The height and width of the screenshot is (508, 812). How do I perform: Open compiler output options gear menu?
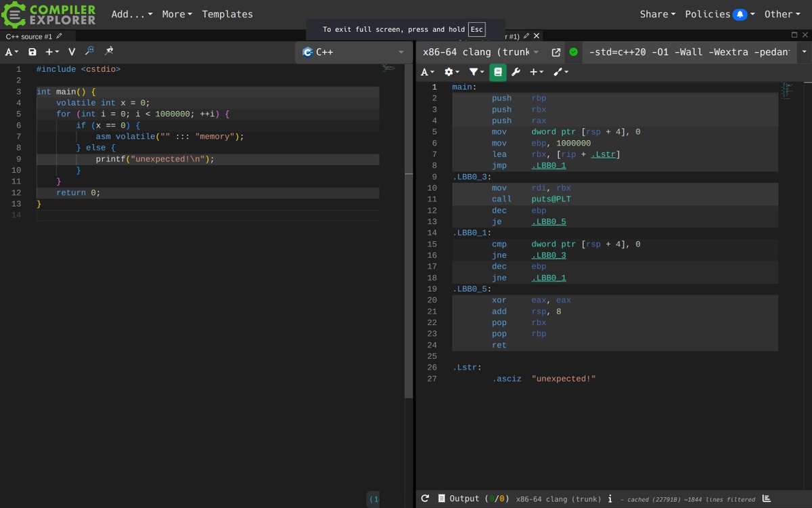pyautogui.click(x=451, y=72)
